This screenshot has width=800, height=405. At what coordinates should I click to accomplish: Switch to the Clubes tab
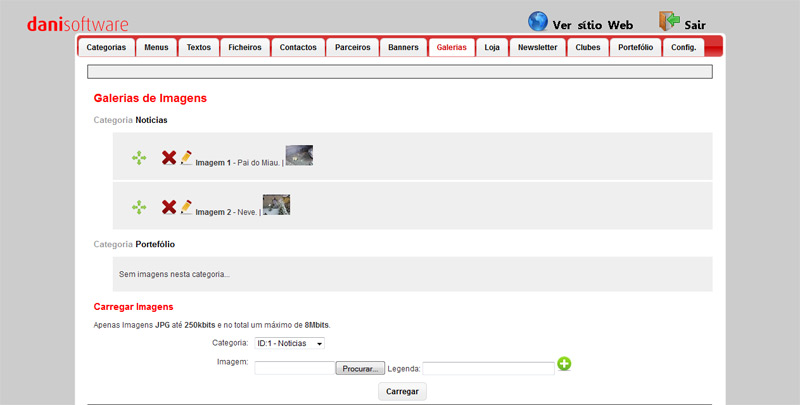click(x=588, y=47)
